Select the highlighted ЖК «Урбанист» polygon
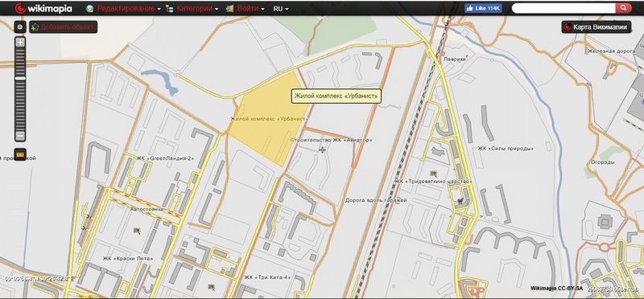The image size is (644, 299). click(268, 123)
